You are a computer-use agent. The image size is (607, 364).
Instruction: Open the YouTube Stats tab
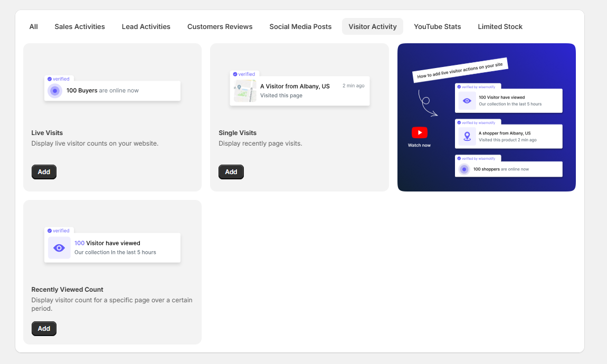pyautogui.click(x=437, y=26)
